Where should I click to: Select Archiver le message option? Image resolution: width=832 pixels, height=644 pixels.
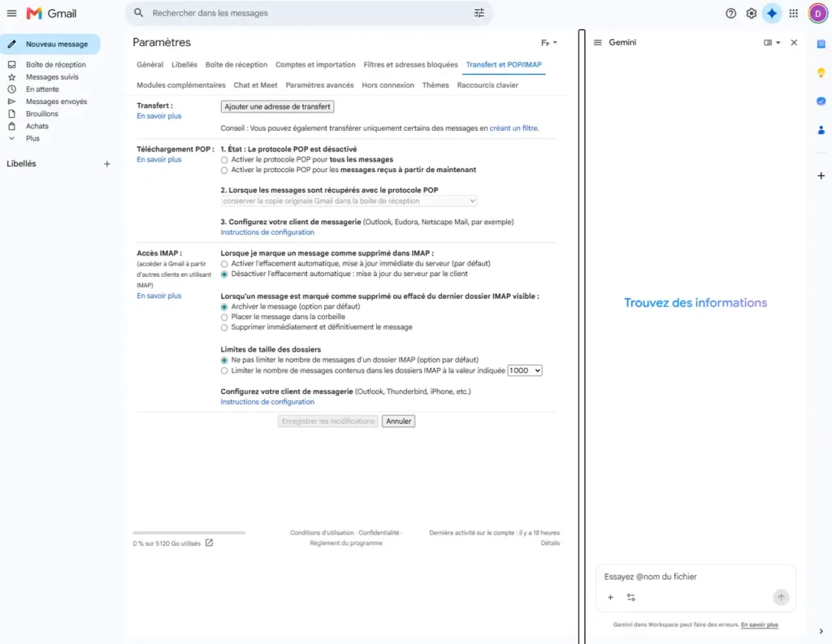click(224, 307)
